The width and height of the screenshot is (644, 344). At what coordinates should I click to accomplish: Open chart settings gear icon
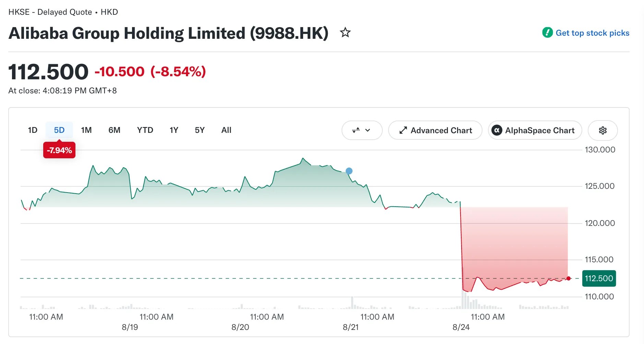(x=603, y=130)
